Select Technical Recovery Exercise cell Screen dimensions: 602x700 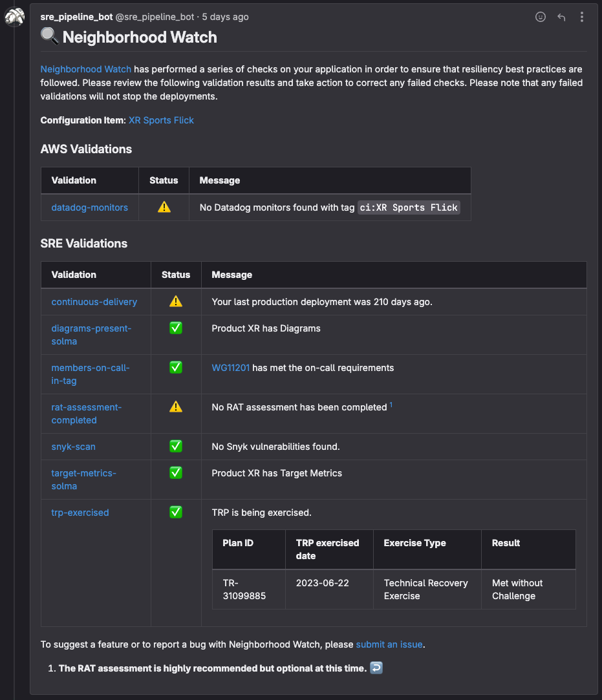click(x=426, y=589)
